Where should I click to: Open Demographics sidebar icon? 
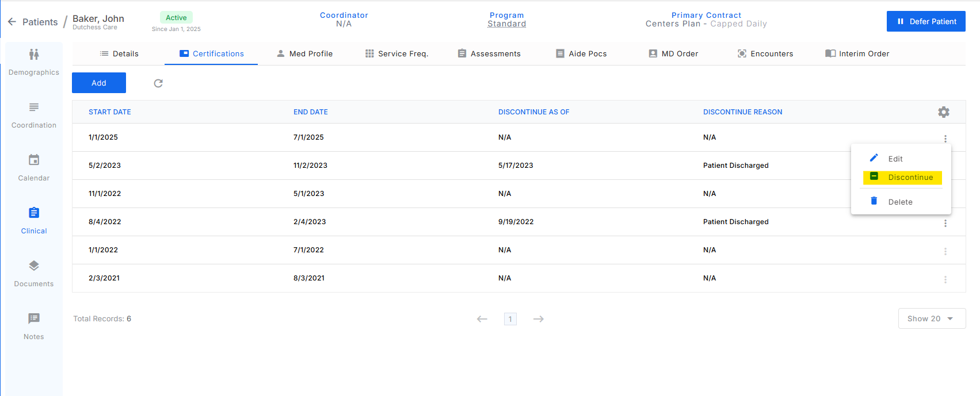point(34,55)
